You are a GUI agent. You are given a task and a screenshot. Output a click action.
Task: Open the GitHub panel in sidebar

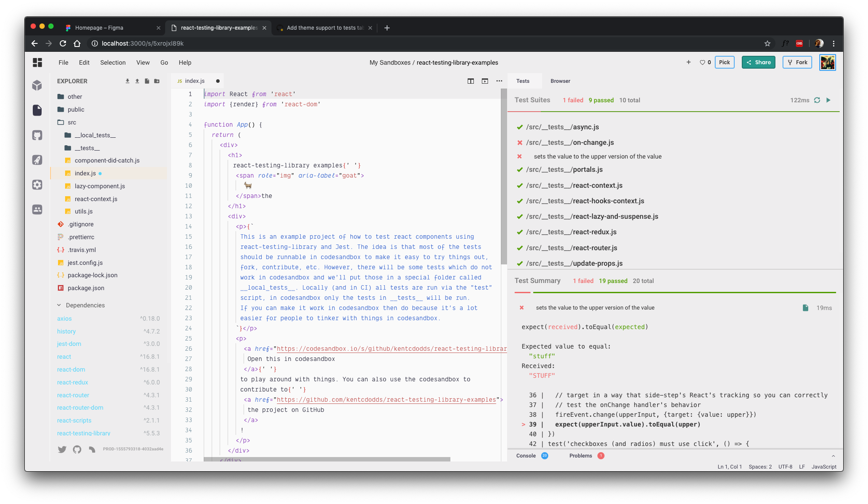coord(37,135)
